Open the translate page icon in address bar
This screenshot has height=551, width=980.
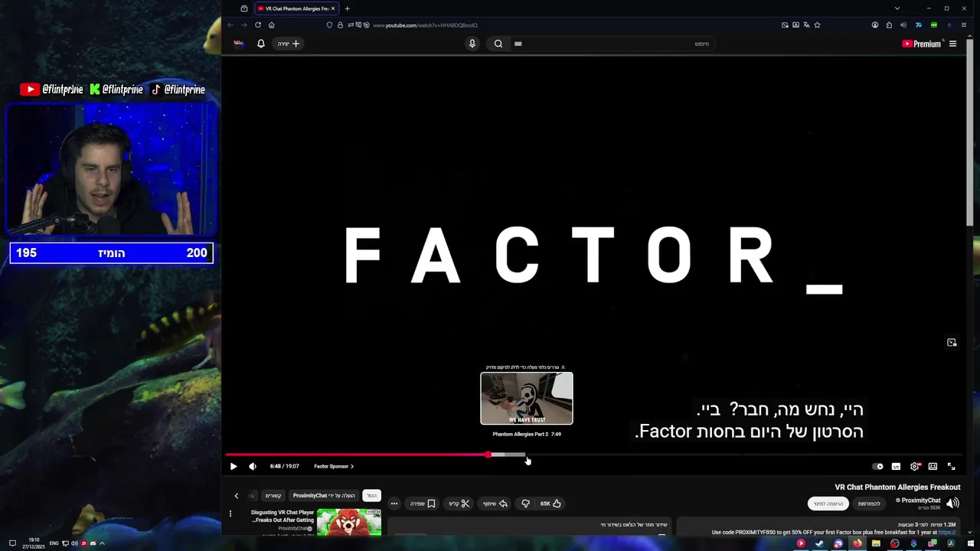(x=806, y=25)
